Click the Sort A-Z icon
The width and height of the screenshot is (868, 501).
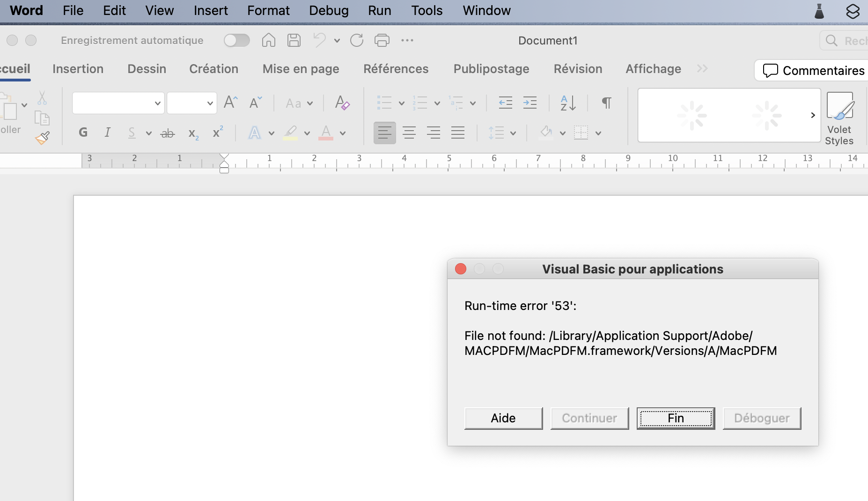(x=568, y=103)
